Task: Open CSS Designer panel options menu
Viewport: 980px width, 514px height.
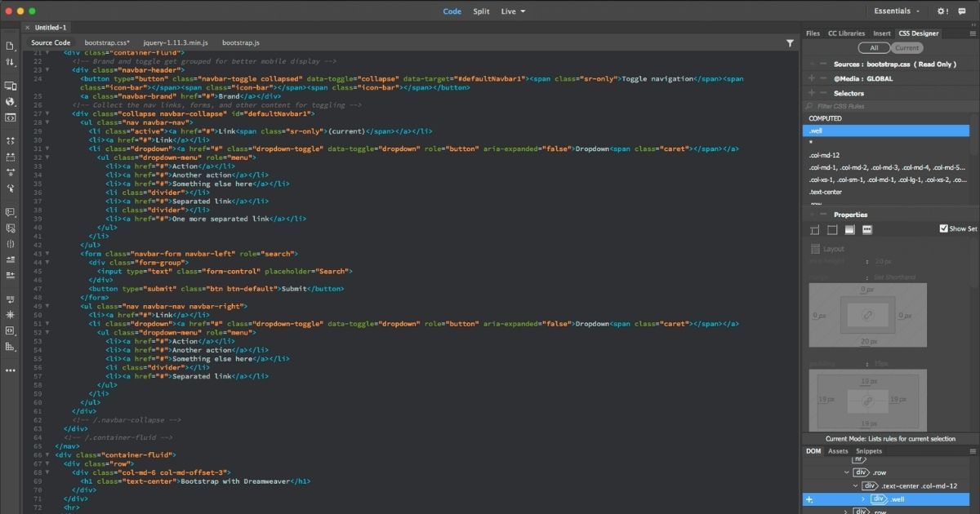Action: (973, 33)
